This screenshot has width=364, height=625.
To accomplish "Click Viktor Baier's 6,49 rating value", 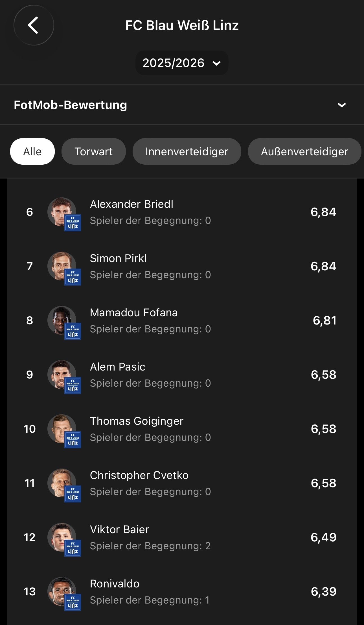I will [323, 537].
